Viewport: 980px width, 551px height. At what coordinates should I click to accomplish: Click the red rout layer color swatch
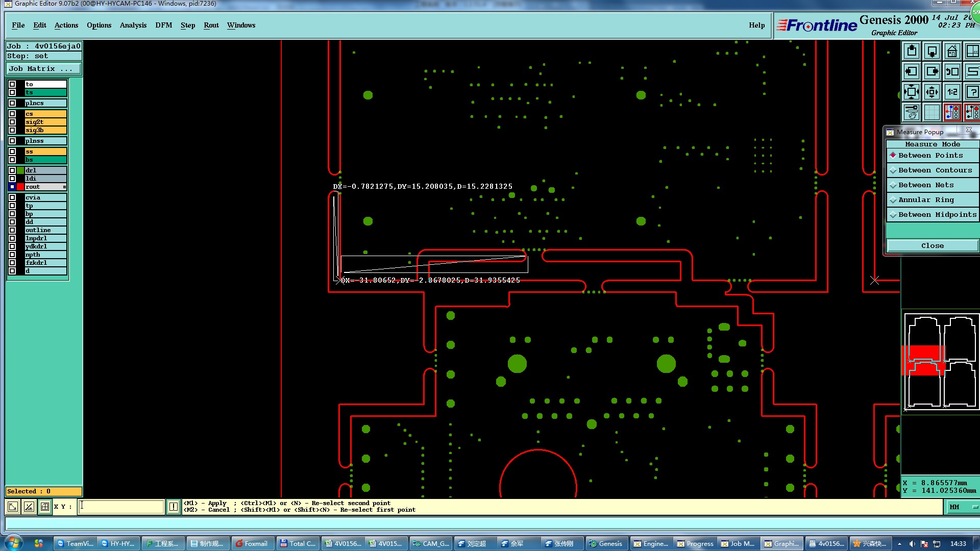point(20,187)
